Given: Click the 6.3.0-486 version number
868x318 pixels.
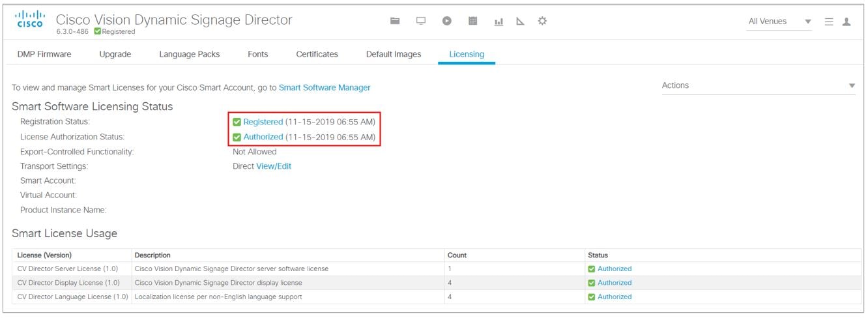Looking at the screenshot, I should click(72, 31).
